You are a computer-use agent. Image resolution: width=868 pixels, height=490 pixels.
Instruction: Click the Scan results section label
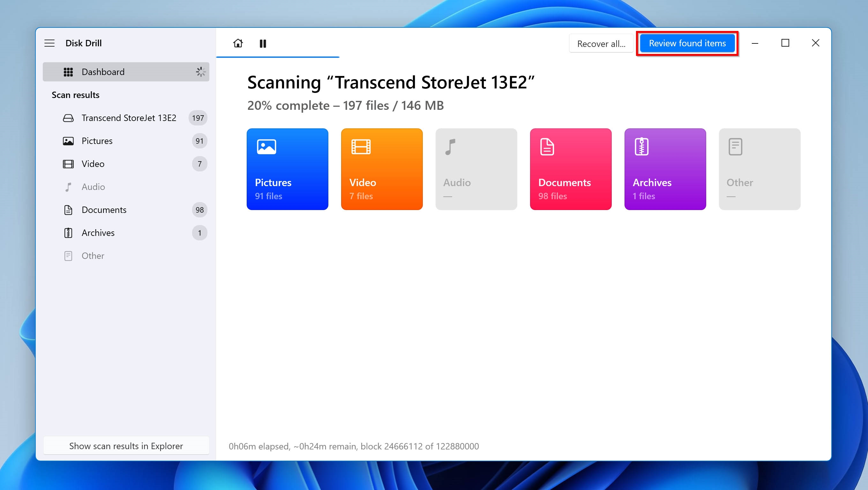[x=76, y=95]
